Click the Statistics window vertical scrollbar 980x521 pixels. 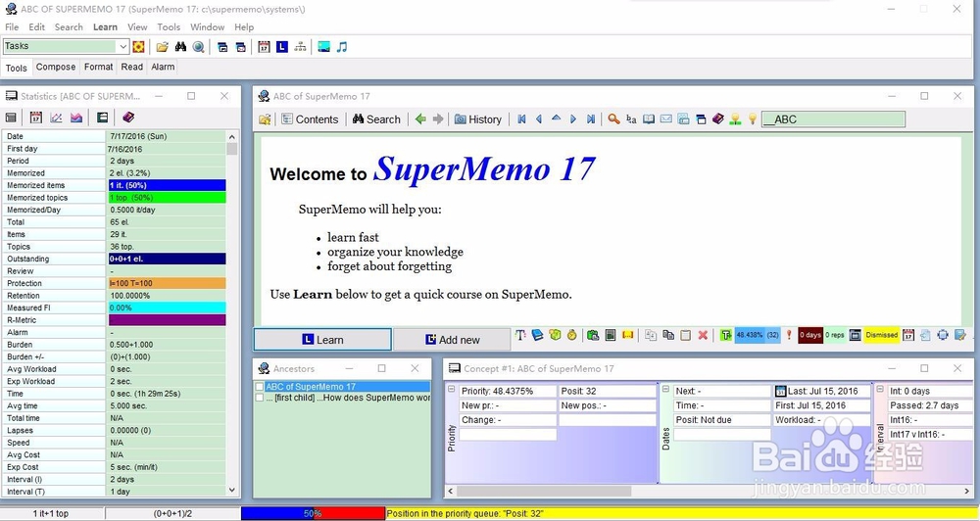point(232,313)
